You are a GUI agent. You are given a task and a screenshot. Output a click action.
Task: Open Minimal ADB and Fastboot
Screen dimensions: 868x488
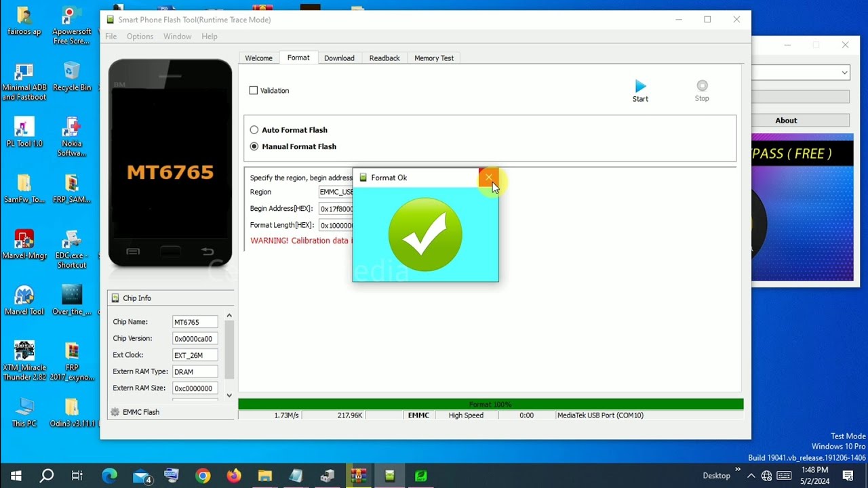24,71
